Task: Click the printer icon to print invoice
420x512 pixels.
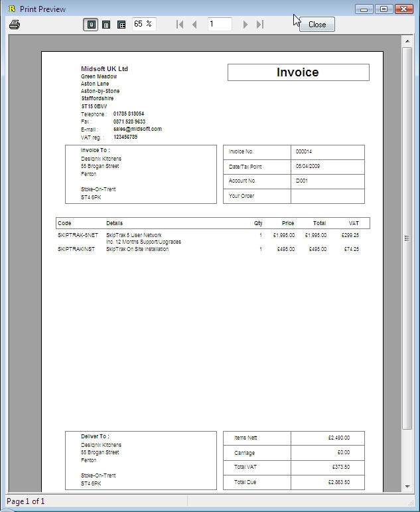Action: (x=15, y=25)
